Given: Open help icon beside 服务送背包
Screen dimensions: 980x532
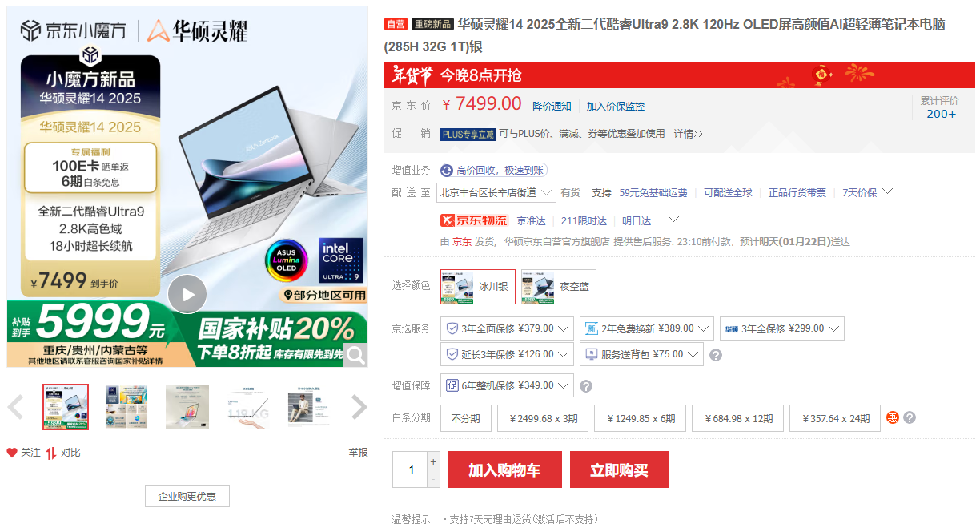Looking at the screenshot, I should click(x=716, y=354).
